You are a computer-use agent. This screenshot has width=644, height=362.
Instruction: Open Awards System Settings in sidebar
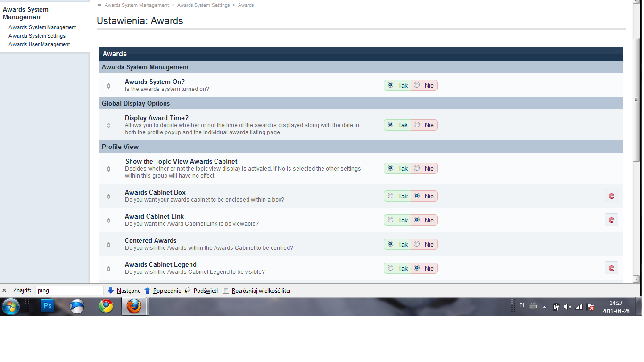[x=37, y=36]
